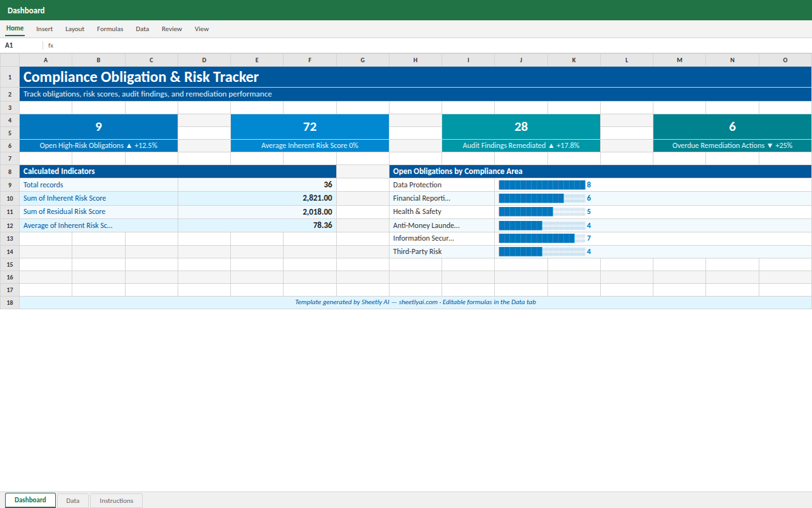Open the Data ribbon tab

(142, 29)
